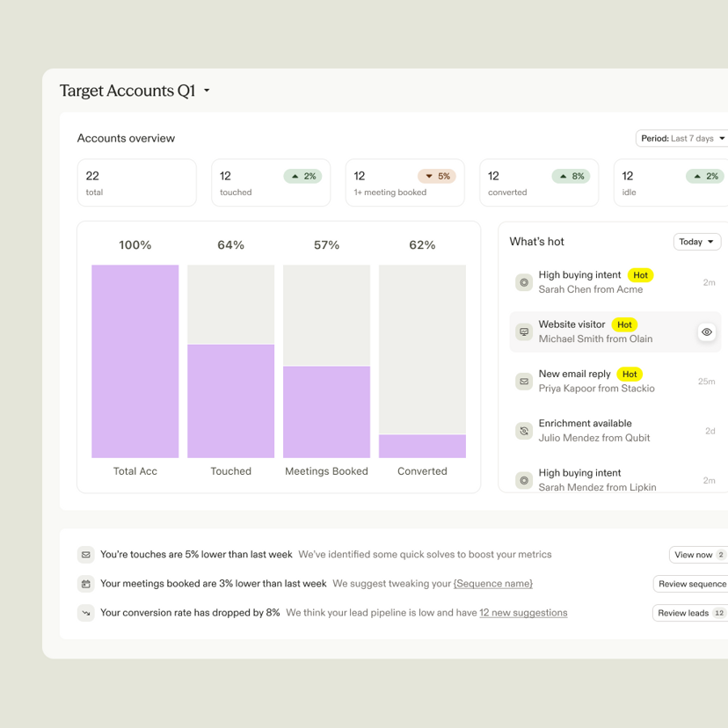Open Website visitor Michael Smith from Olain item
Screen dimensions: 728x728
pos(615,332)
